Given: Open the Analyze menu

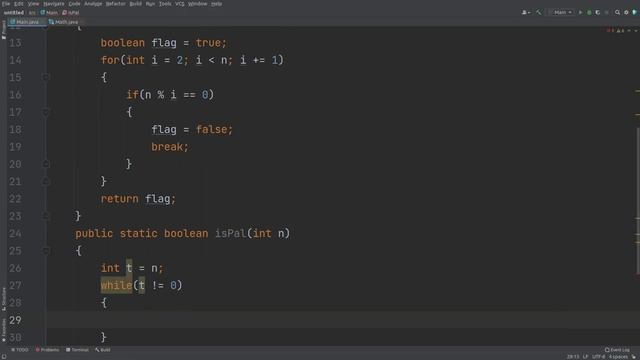Looking at the screenshot, I should 93,4.
